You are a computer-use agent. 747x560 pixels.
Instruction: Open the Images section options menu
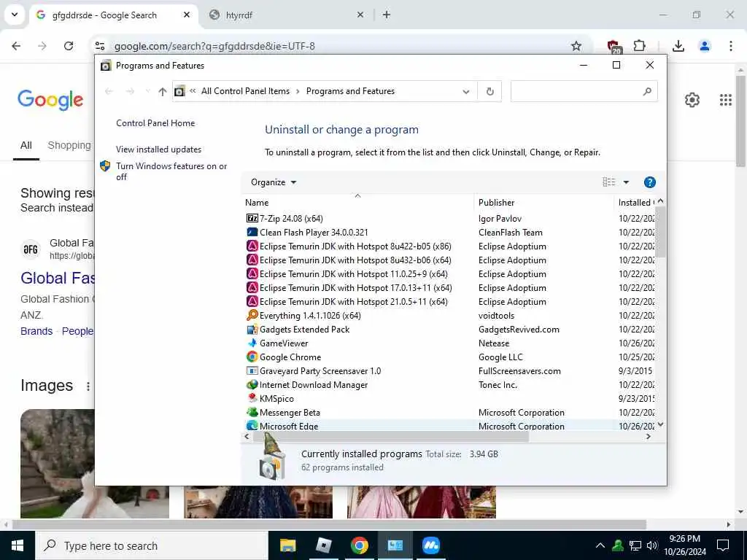88,386
